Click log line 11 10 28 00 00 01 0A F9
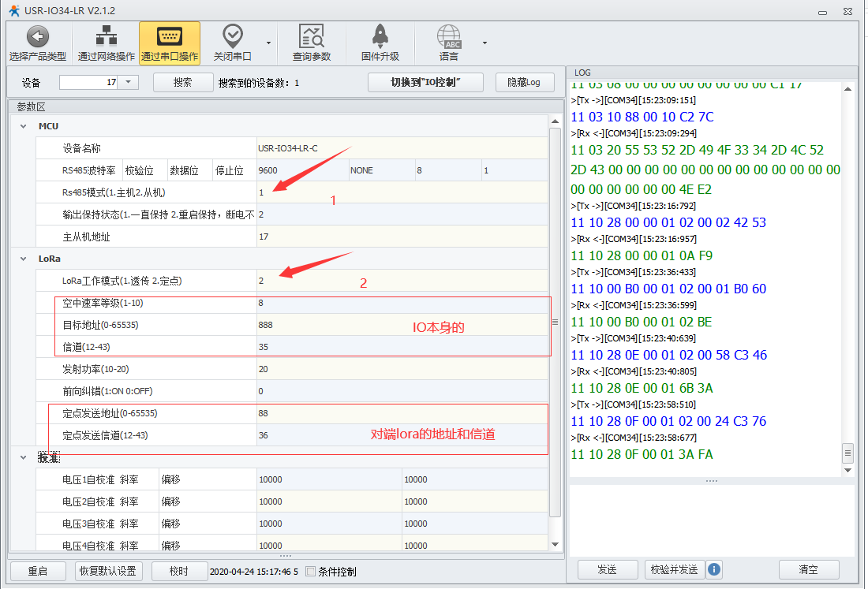The height and width of the screenshot is (589, 868). tap(642, 255)
